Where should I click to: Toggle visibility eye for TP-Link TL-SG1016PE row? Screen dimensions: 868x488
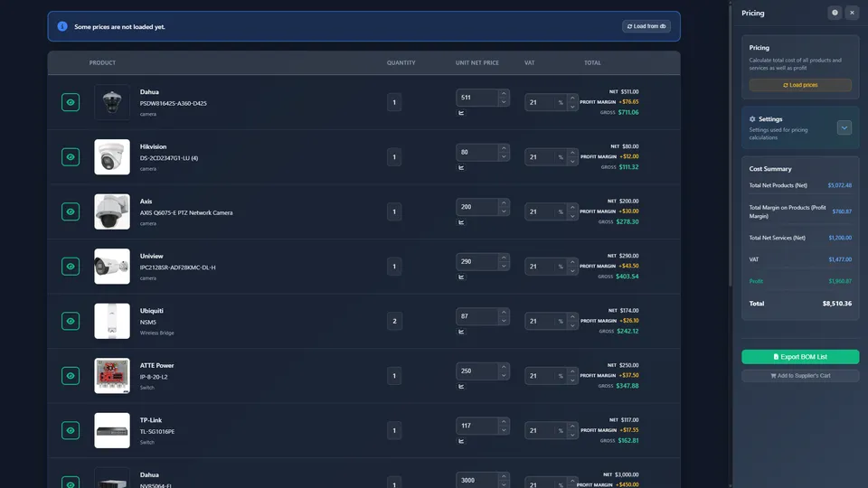[x=71, y=430]
